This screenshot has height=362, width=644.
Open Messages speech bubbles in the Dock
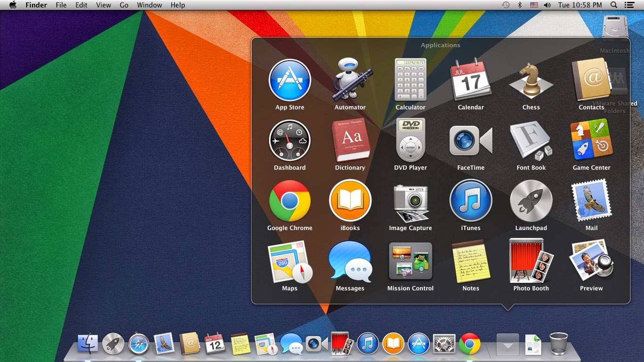click(291, 344)
